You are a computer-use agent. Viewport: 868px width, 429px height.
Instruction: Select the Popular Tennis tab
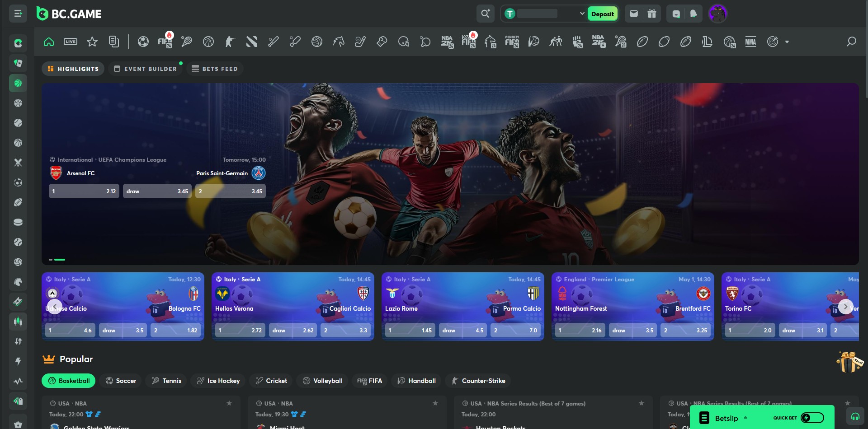(x=166, y=381)
